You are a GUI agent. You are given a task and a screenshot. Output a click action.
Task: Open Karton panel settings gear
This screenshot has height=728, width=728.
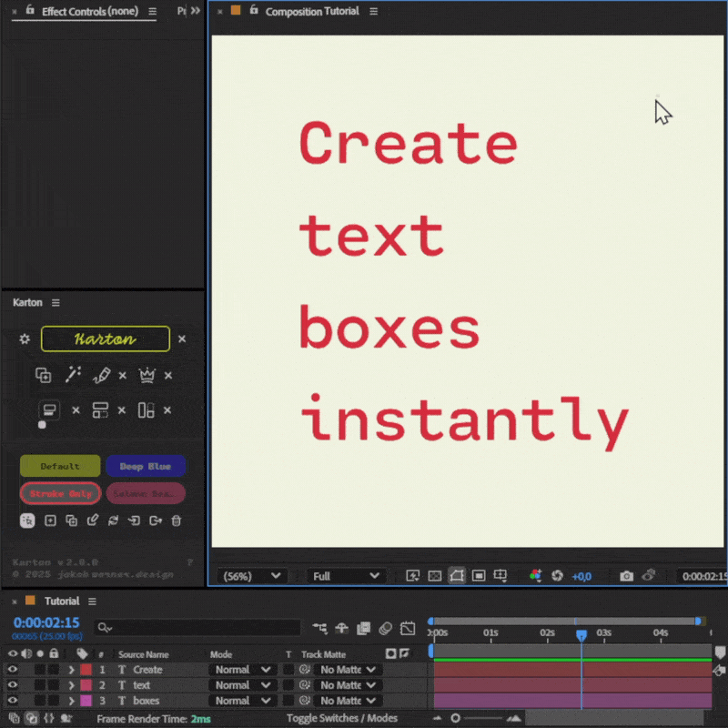[25, 339]
